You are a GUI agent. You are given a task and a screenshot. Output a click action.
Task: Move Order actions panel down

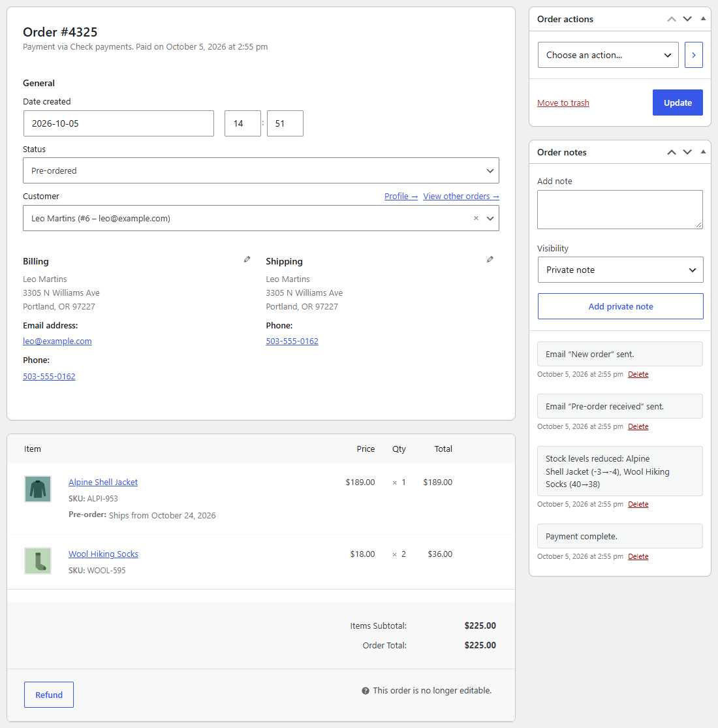tap(687, 19)
